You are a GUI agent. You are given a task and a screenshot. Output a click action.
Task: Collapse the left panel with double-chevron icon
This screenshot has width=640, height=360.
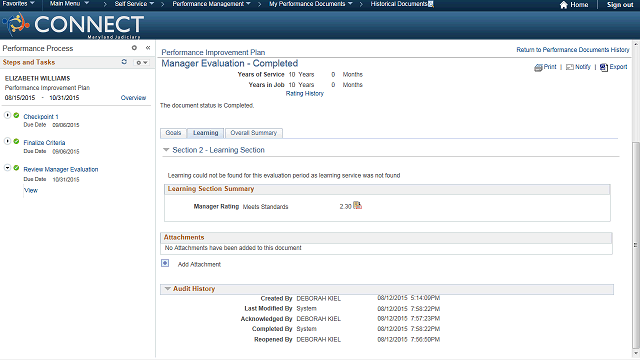[148, 48]
